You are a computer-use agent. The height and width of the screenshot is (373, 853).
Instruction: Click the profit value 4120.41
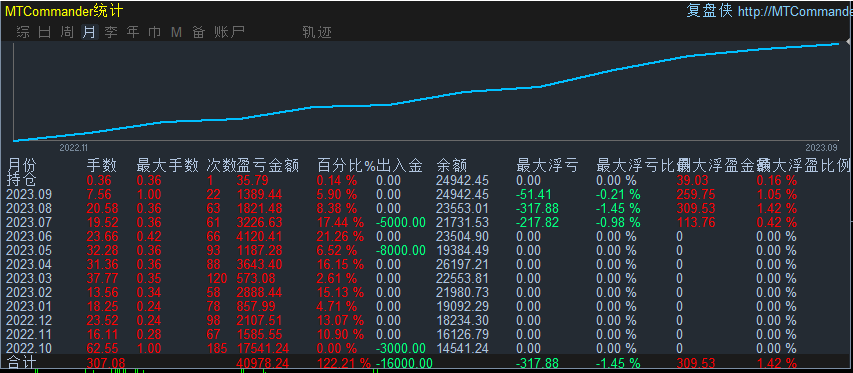[x=259, y=236]
